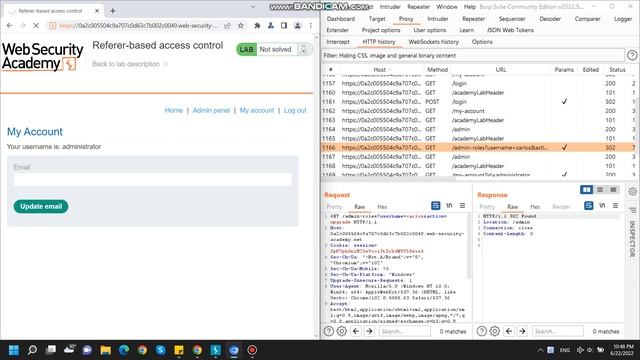The height and width of the screenshot is (360, 640).
Task: Bookmark this page with the star icon
Action: pyautogui.click(x=241, y=26)
